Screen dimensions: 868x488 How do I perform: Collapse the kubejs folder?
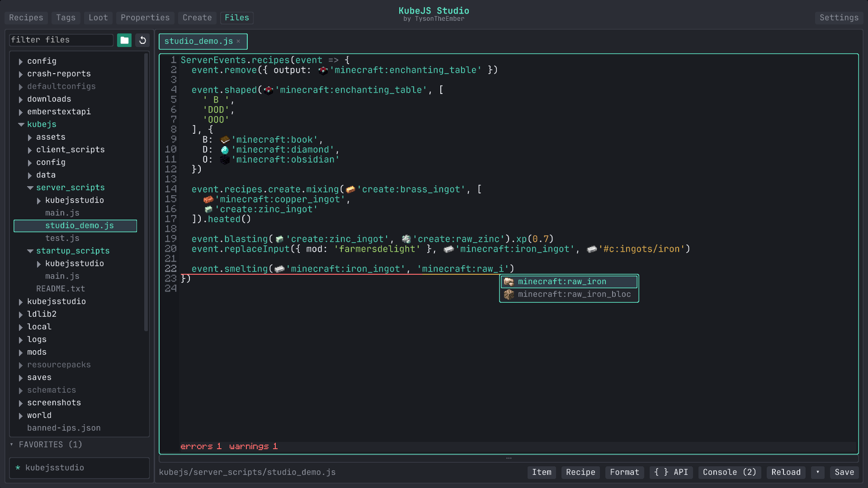(x=21, y=125)
